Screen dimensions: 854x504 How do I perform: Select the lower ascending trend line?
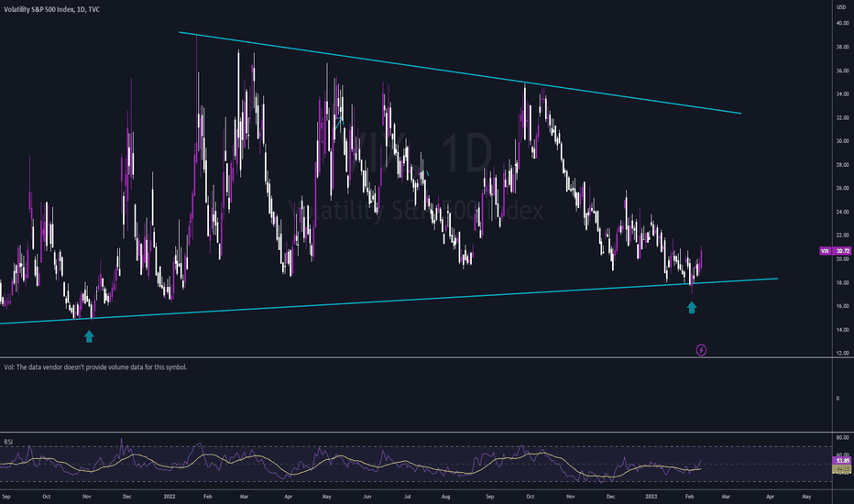389,301
